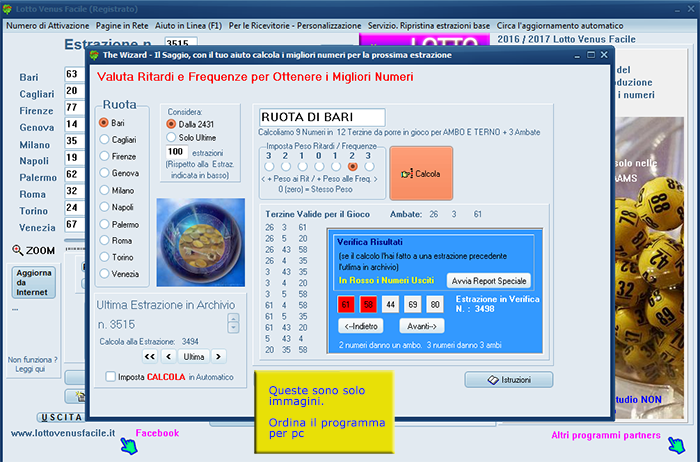Click the hand pointer icon near Facebook
This screenshot has width=700, height=462.
(x=129, y=445)
